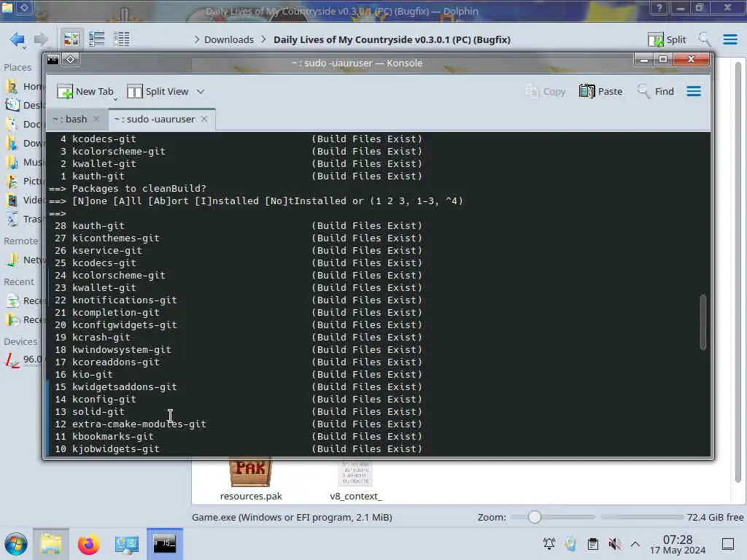Expand the Split View dropdown arrow
Screen dimensions: 747x560
click(201, 91)
